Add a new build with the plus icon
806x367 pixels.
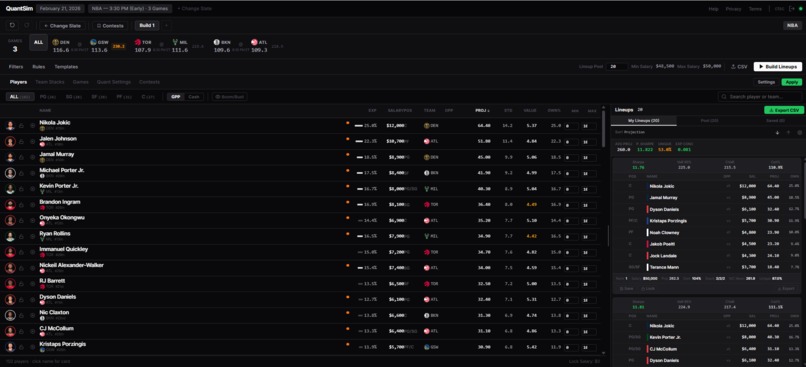click(166, 26)
